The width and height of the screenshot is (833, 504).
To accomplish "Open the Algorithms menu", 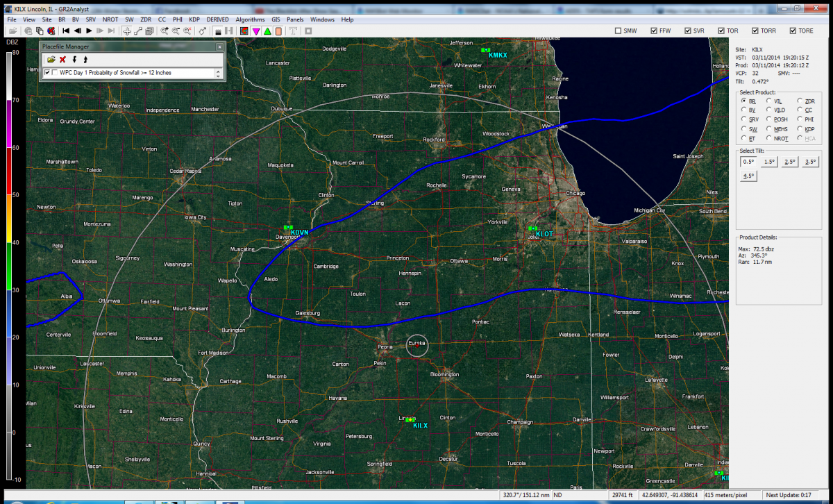I will pos(250,19).
